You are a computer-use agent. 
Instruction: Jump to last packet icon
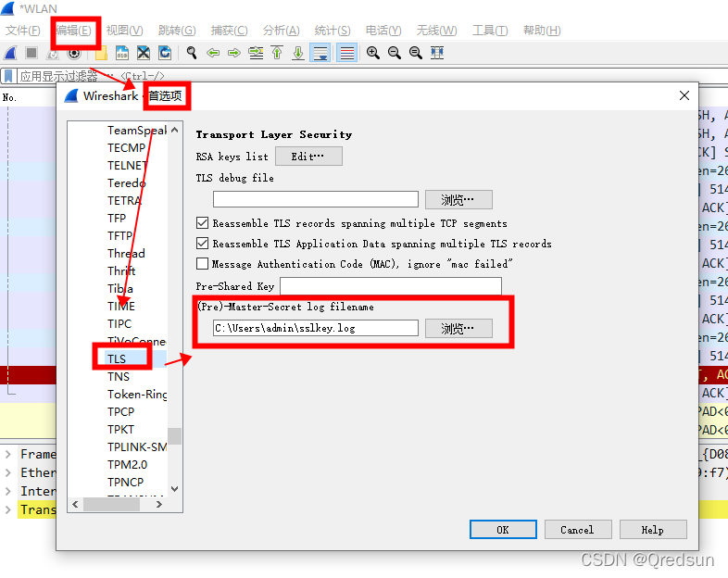(298, 53)
